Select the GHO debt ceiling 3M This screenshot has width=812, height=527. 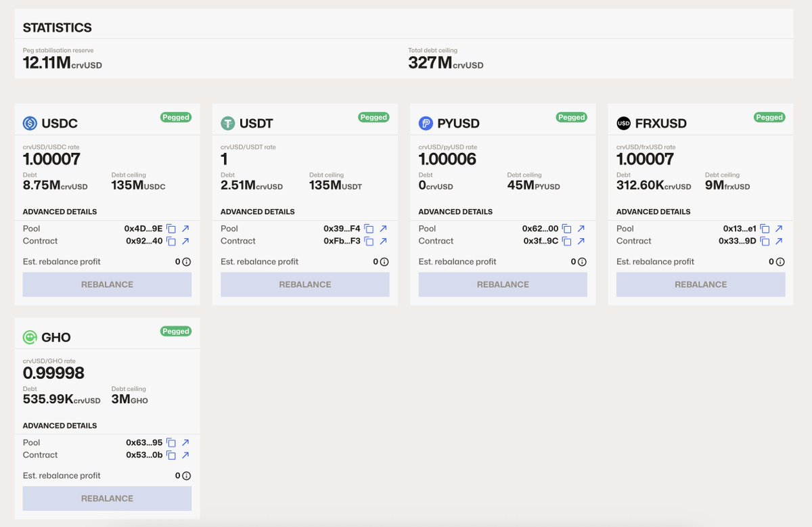130,400
